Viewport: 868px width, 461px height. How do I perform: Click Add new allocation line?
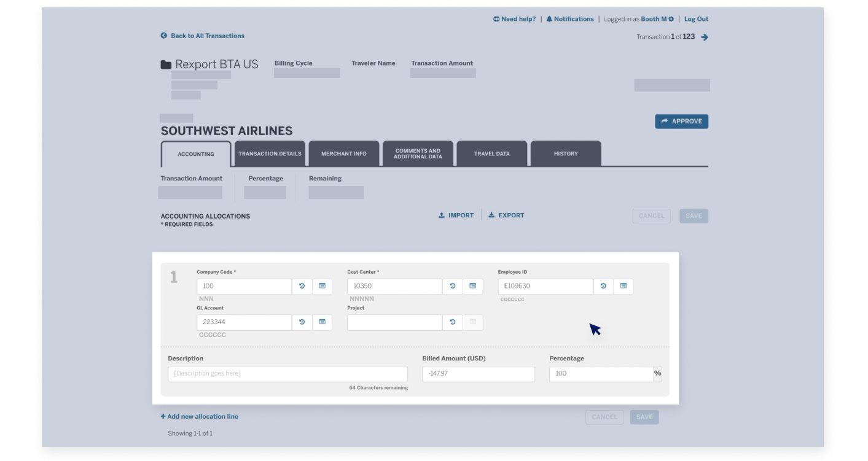(198, 416)
